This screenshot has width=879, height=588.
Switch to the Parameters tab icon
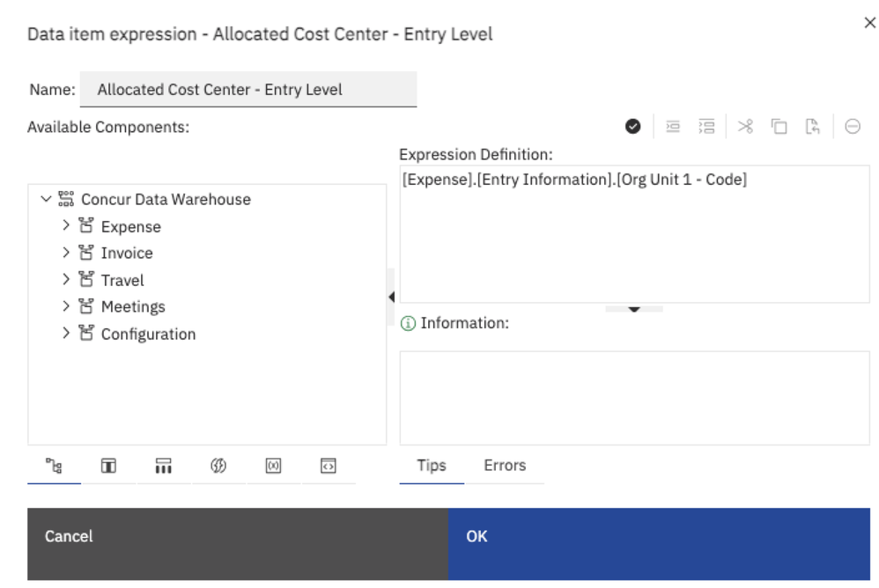coord(273,466)
